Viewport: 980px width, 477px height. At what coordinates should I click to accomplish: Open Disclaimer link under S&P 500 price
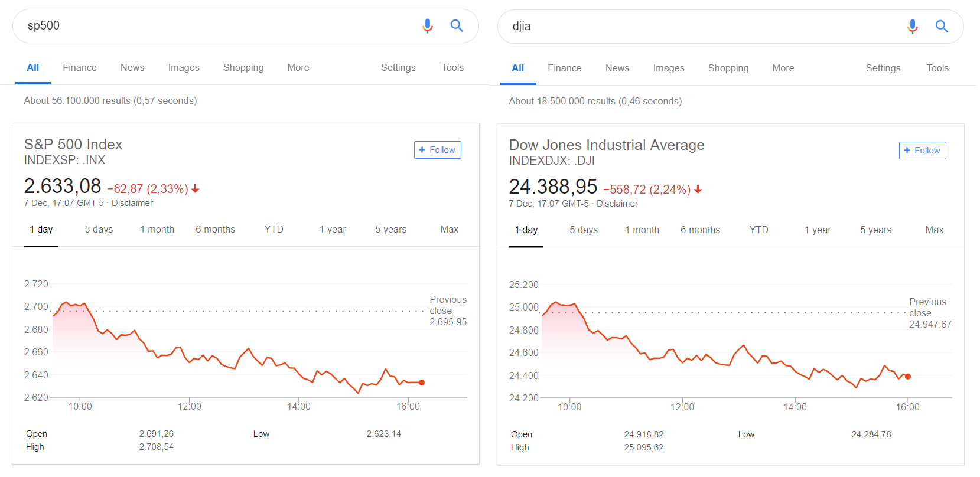(x=132, y=203)
